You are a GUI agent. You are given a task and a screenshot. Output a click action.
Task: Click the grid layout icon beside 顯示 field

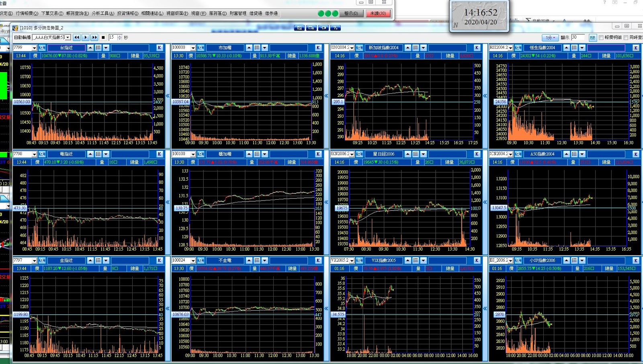[592, 38]
